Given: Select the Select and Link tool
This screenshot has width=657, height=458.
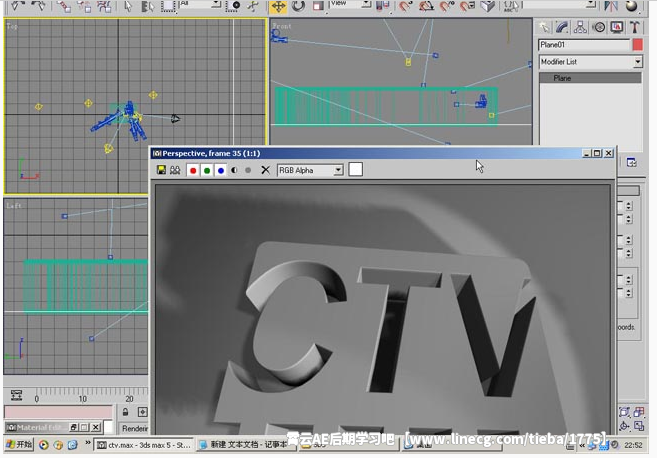Looking at the screenshot, I should [64, 6].
